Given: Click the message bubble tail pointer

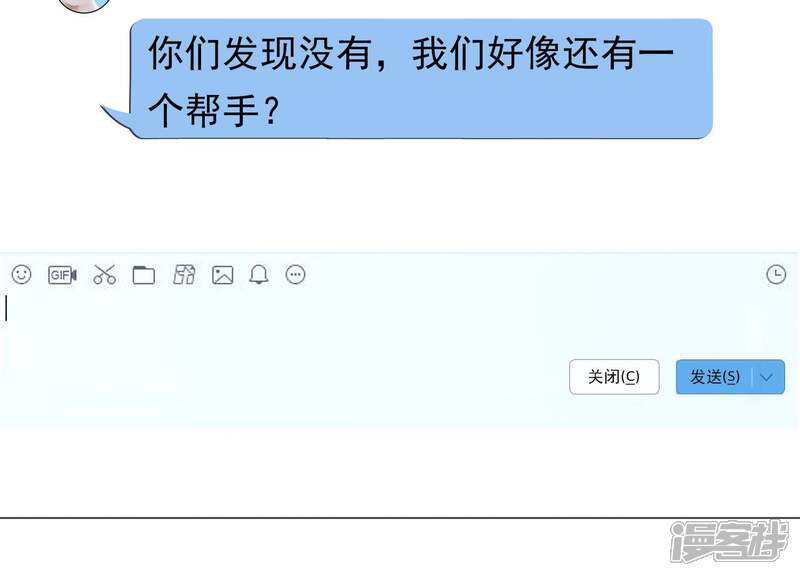Looking at the screenshot, I should pos(116,118).
